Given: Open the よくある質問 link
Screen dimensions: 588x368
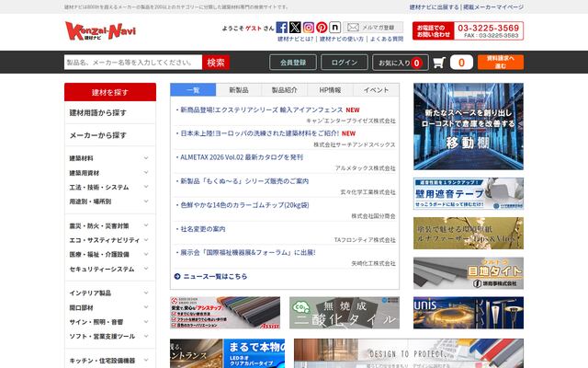Looking at the screenshot, I should (387, 39).
